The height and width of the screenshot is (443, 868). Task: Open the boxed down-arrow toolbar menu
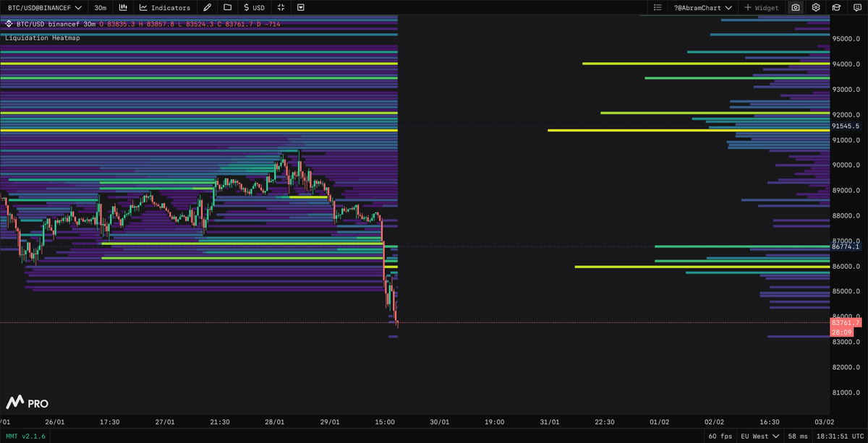(301, 7)
